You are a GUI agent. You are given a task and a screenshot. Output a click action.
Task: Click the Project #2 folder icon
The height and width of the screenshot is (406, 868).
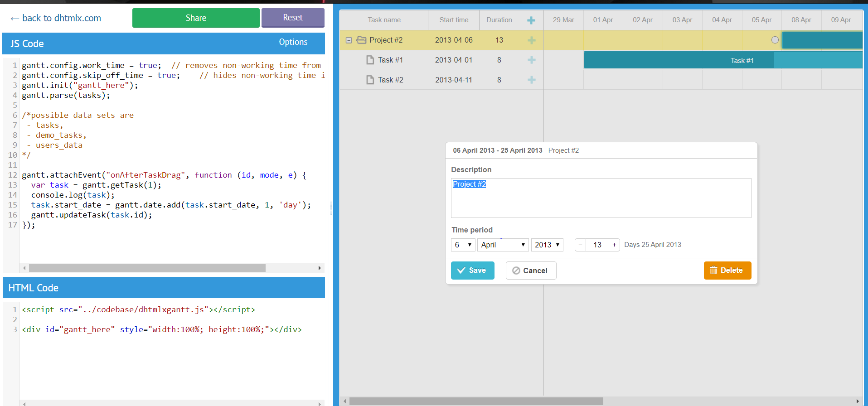(361, 40)
